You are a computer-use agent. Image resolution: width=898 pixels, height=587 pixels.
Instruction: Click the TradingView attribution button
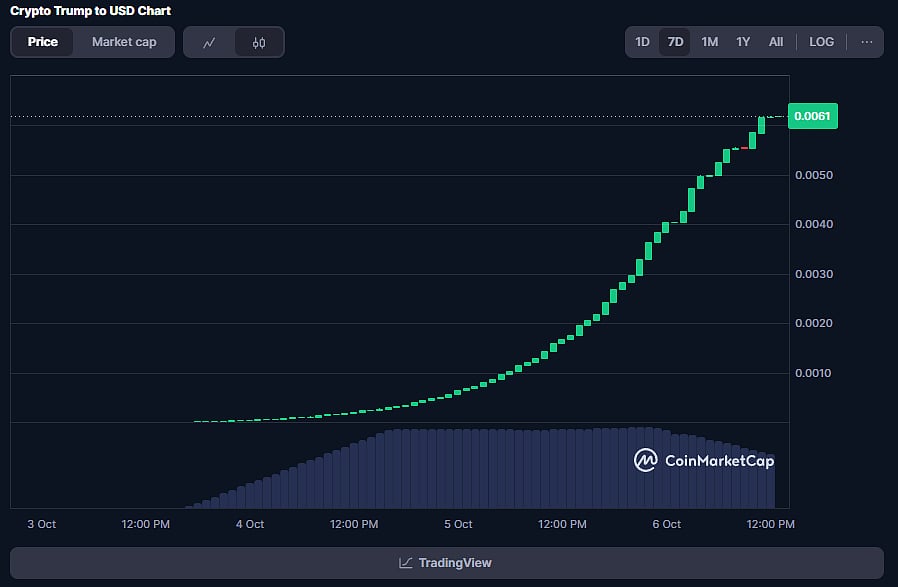[445, 562]
